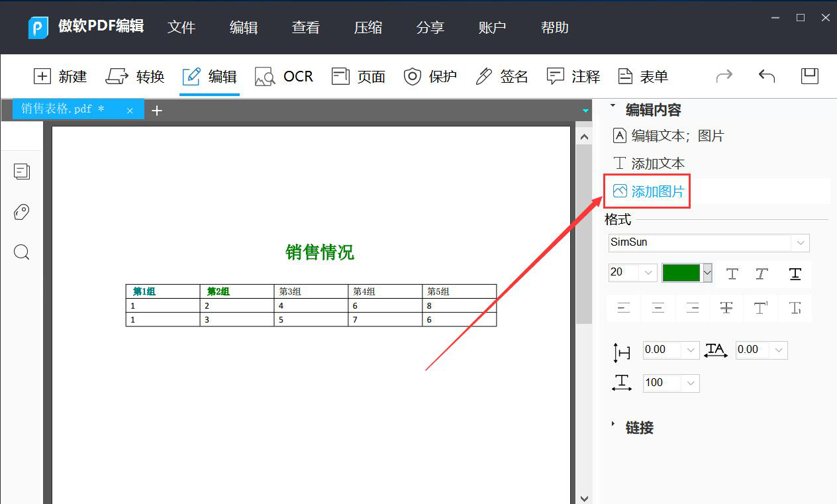Screen dimensions: 837x504
Task: Align text right
Action: [x=693, y=307]
